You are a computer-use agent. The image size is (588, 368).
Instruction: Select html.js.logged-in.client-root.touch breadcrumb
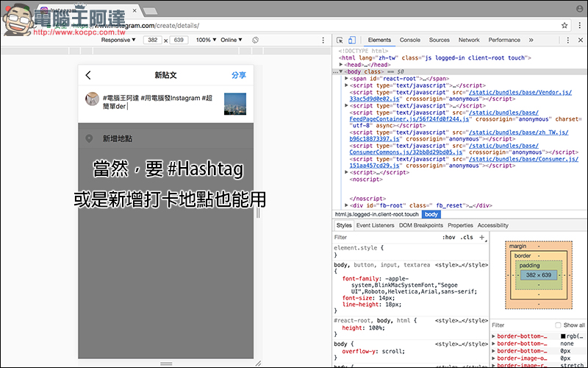tap(376, 214)
